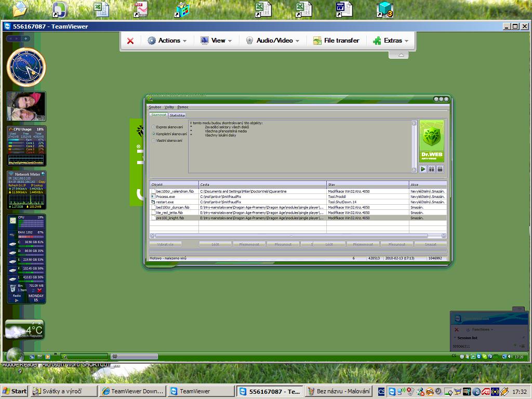Click the astronomical clock gadget
This screenshot has width=532, height=399.
(x=26, y=67)
